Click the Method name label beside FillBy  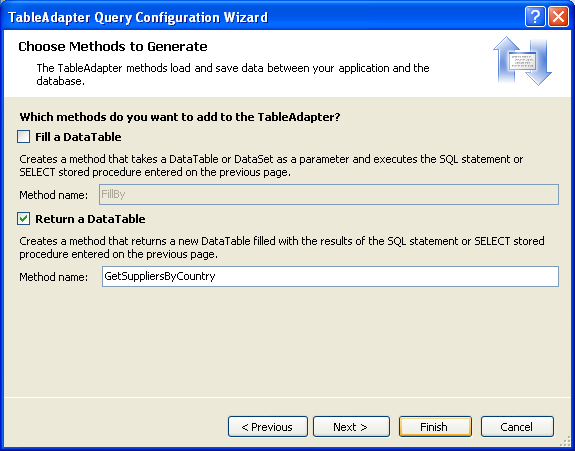(x=54, y=195)
